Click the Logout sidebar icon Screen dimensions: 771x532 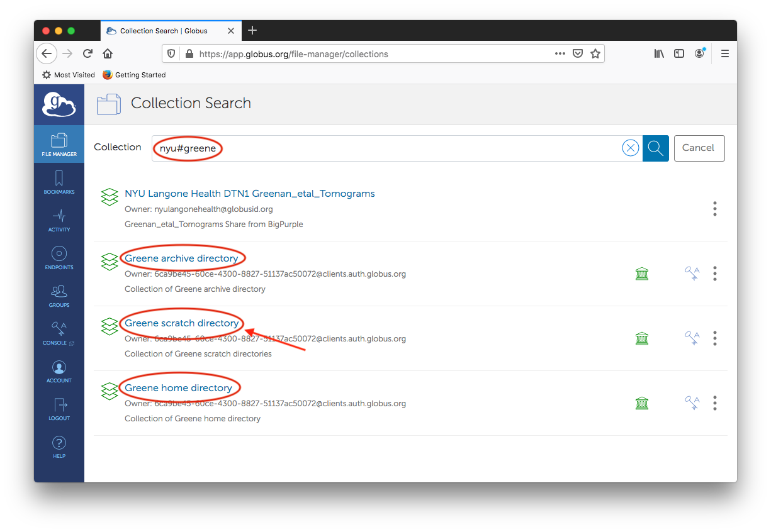click(x=59, y=408)
